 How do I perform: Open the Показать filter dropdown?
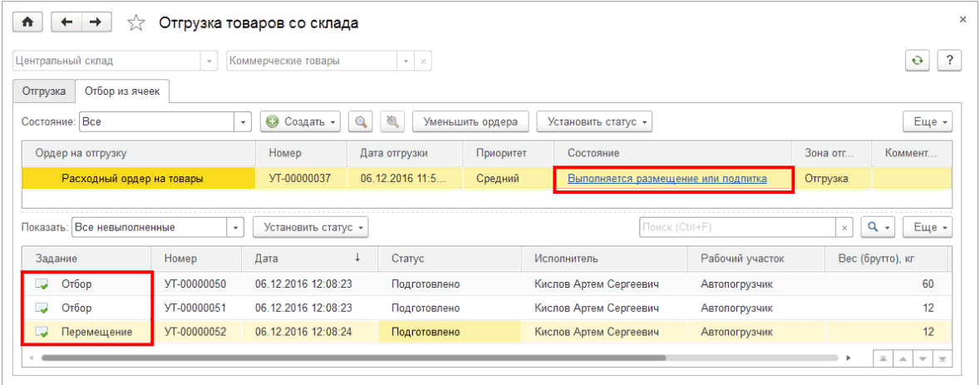click(236, 227)
